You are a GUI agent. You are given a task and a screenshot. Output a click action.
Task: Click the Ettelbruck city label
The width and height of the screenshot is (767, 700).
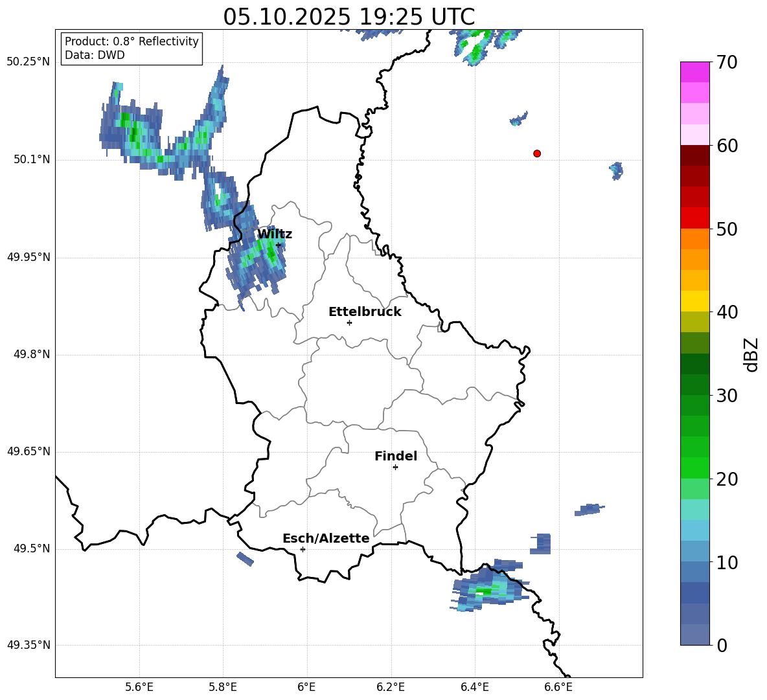[364, 312]
